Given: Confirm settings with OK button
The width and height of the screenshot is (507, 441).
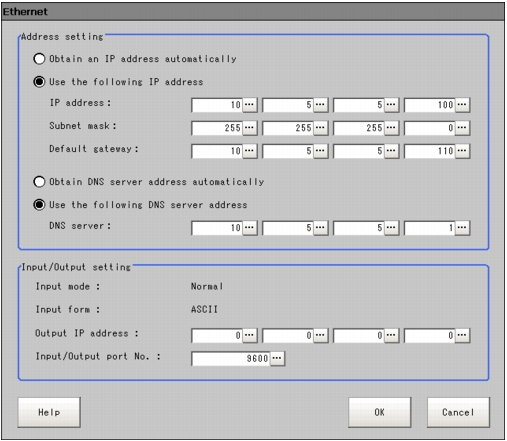Looking at the screenshot, I should pyautogui.click(x=380, y=412).
